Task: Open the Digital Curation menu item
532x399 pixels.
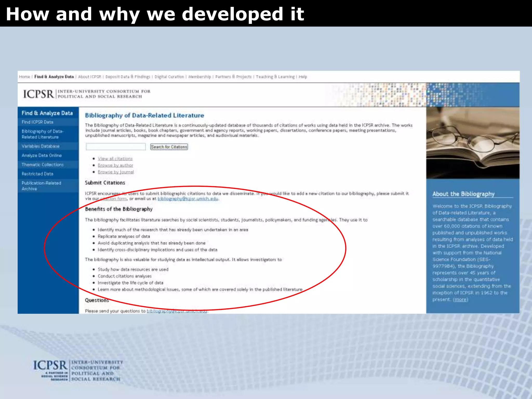Action: coord(169,77)
